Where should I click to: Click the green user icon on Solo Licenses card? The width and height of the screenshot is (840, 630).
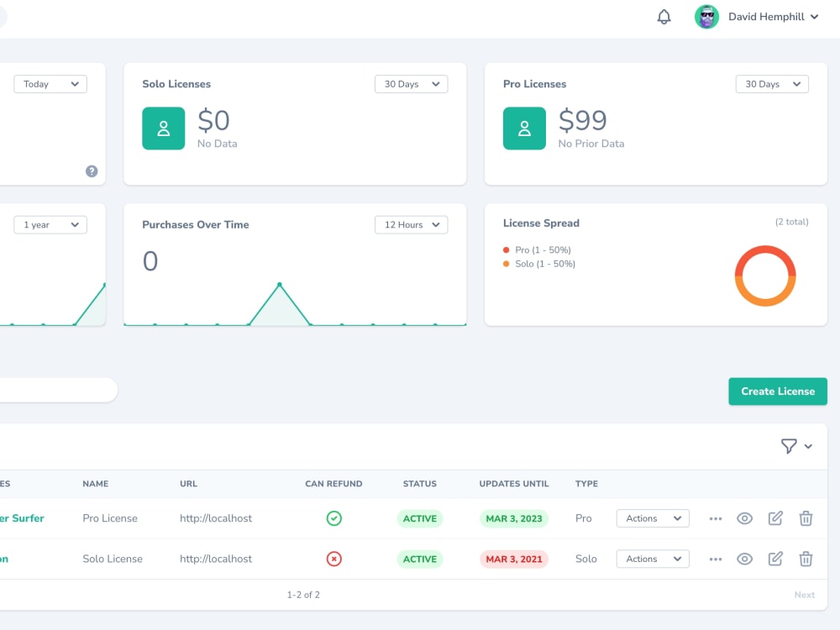(x=163, y=129)
